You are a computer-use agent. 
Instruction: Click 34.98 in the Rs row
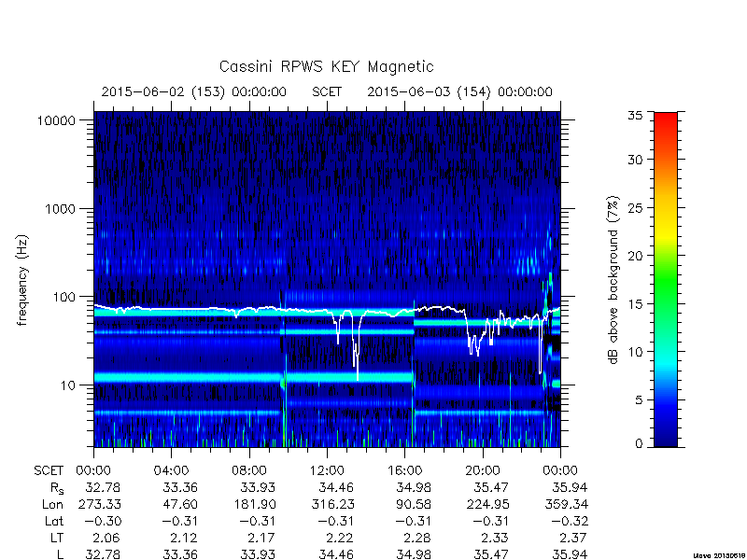point(414,487)
